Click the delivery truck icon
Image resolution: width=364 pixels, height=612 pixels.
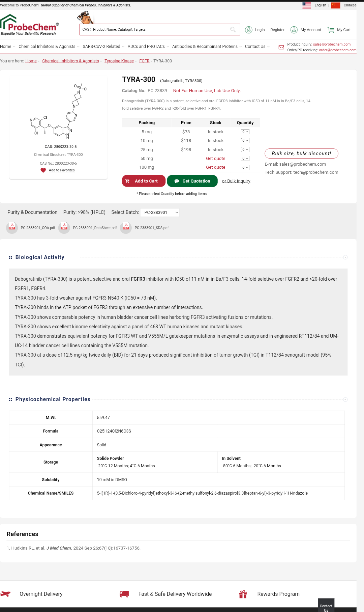(x=124, y=594)
